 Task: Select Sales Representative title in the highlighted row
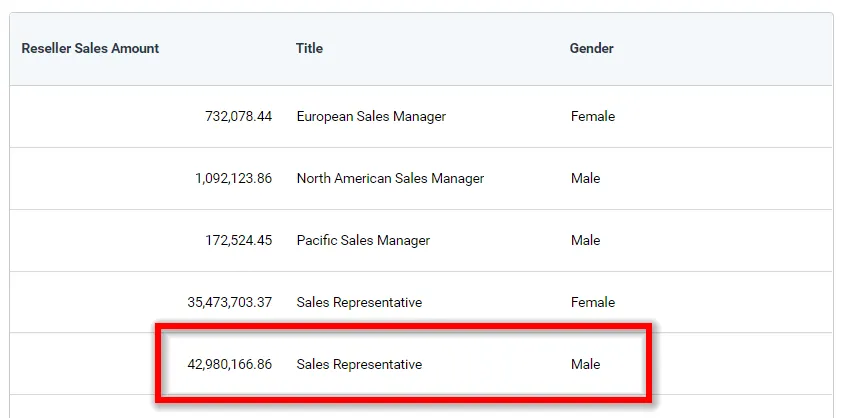point(359,364)
